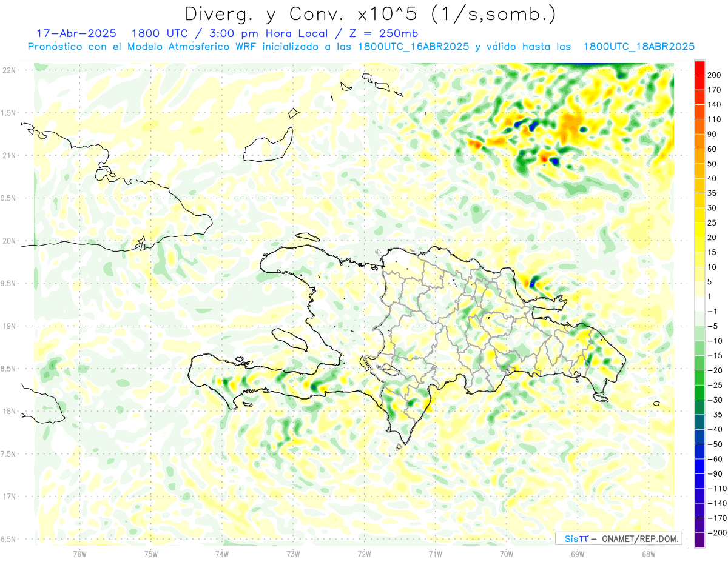Image resolution: width=728 pixels, height=562 pixels.
Task: Pick the white colorbar swatch between 1 and -1
Action: click(x=699, y=304)
